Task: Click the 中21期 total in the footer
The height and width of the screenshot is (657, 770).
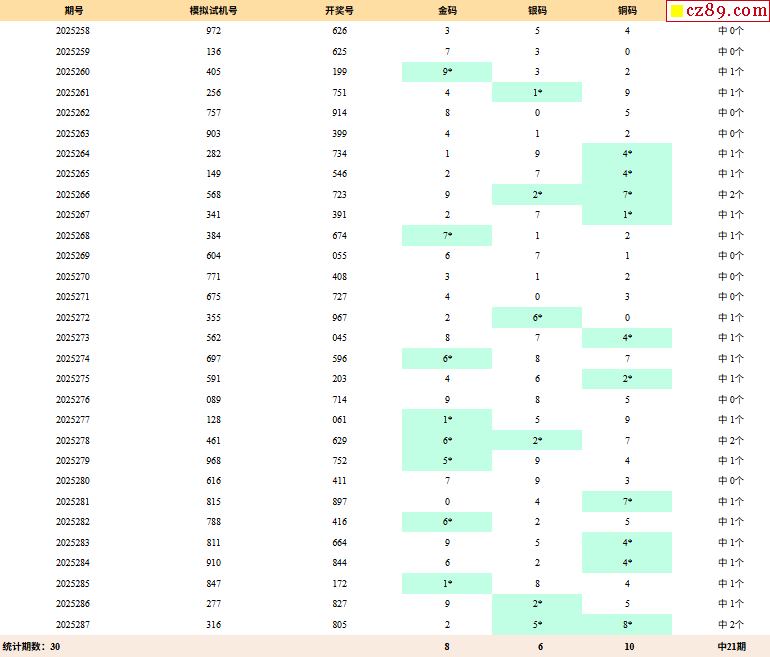Action: tap(731, 646)
